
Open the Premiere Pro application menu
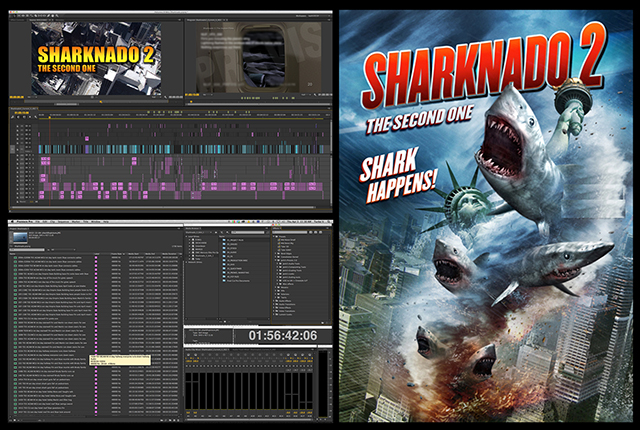point(25,222)
